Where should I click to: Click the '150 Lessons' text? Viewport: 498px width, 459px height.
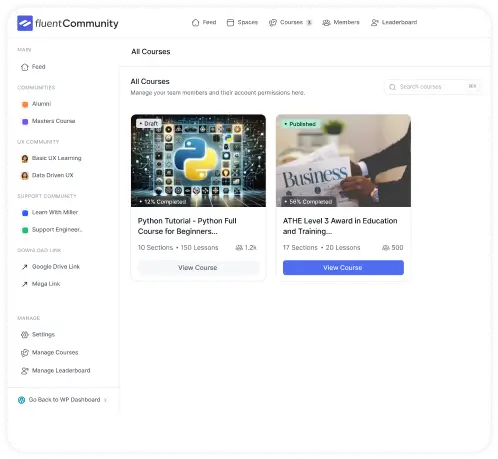click(199, 248)
